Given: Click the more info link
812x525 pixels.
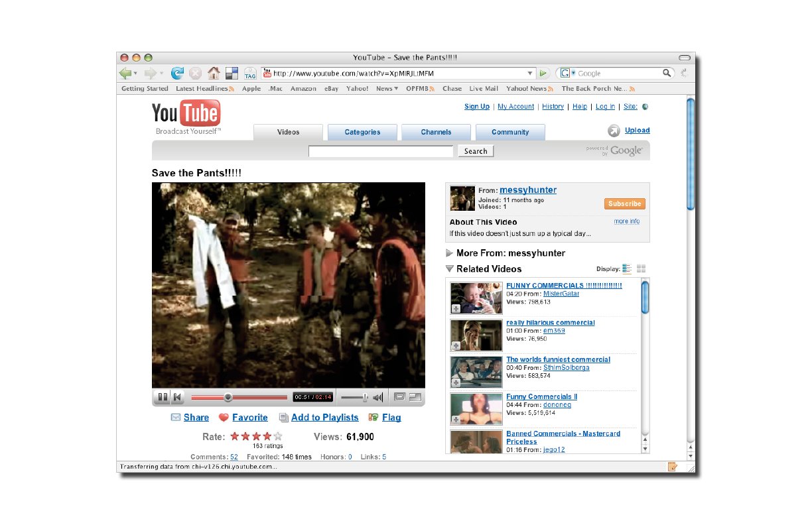Looking at the screenshot, I should pyautogui.click(x=627, y=221).
